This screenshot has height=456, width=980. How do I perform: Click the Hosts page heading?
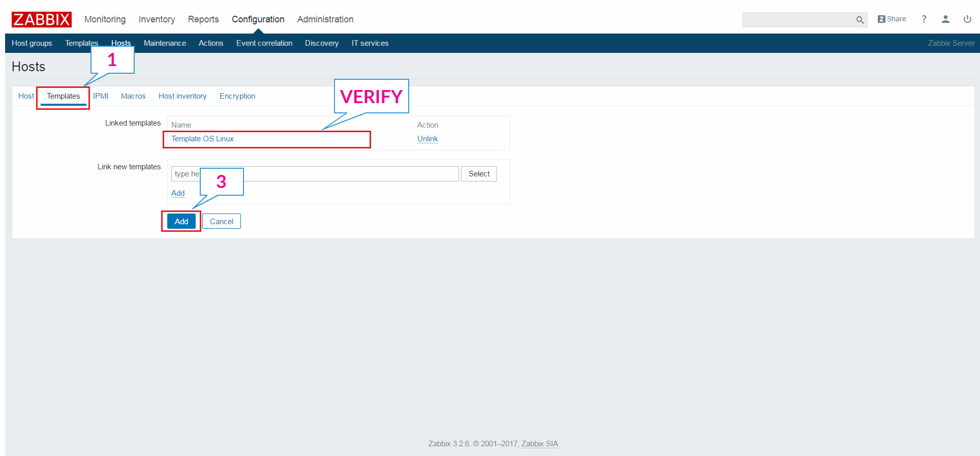click(28, 67)
